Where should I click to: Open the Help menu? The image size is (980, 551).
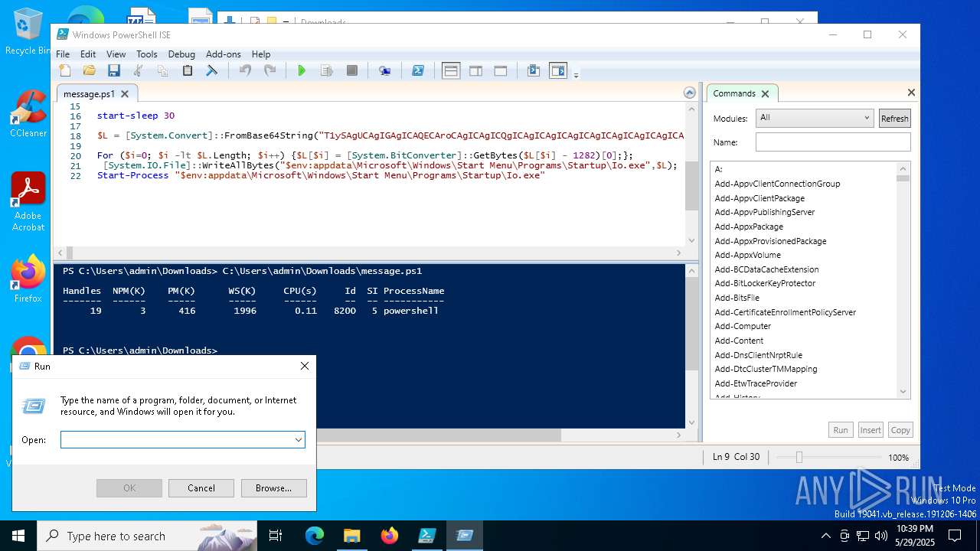coord(261,54)
